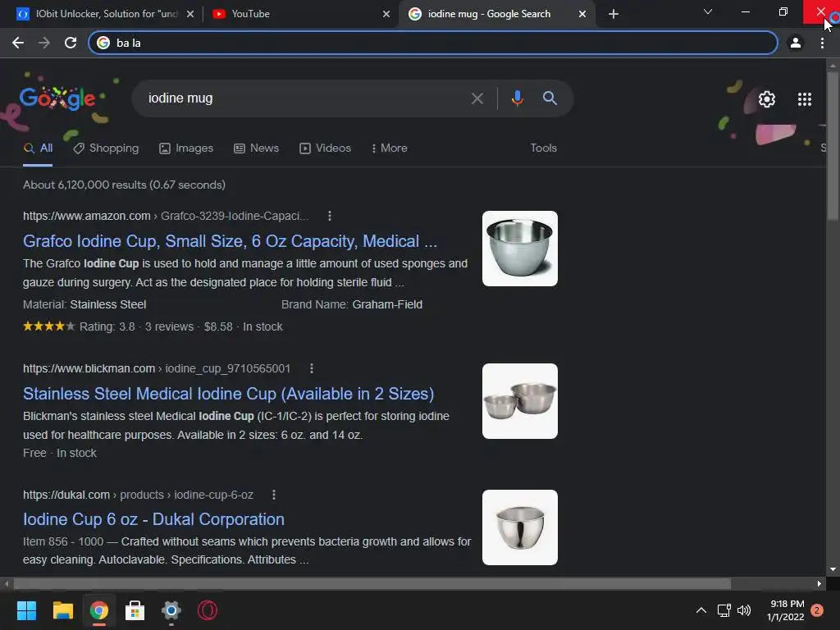
Task: Open the search Tools button
Action: click(x=543, y=148)
